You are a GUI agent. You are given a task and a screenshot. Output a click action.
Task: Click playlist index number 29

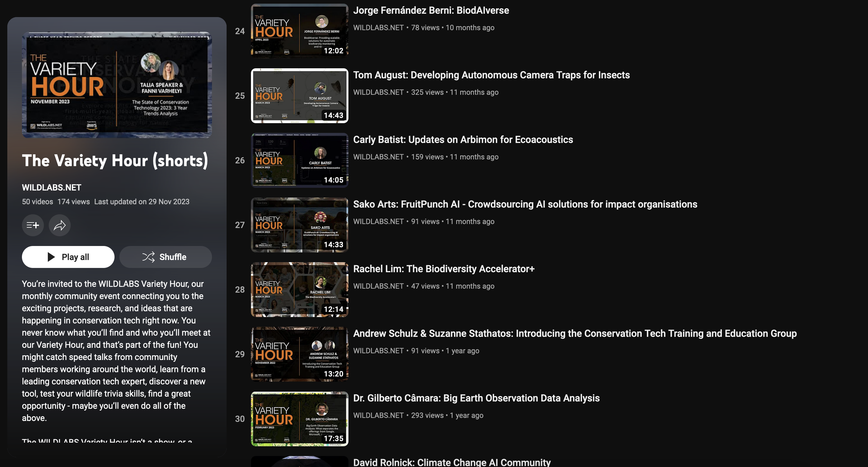[x=240, y=355]
